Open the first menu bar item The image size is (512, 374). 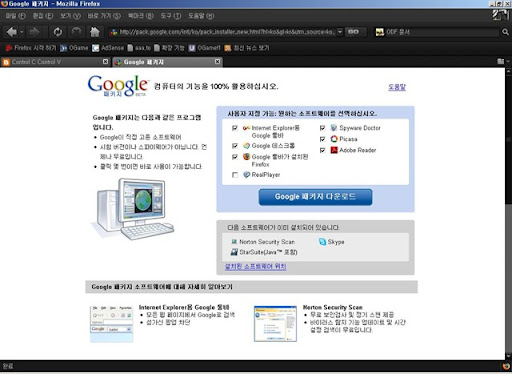coord(15,16)
